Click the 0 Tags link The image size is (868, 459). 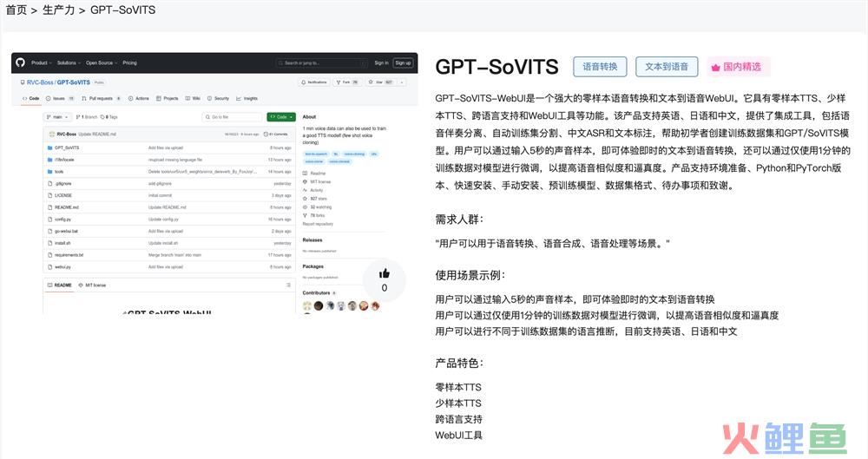coord(109,117)
